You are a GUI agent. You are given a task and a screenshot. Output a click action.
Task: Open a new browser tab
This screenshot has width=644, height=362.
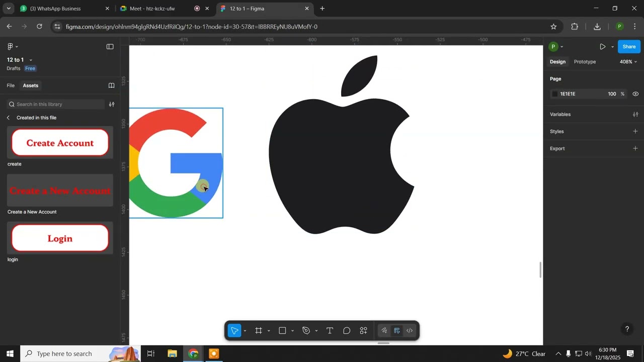323,9
